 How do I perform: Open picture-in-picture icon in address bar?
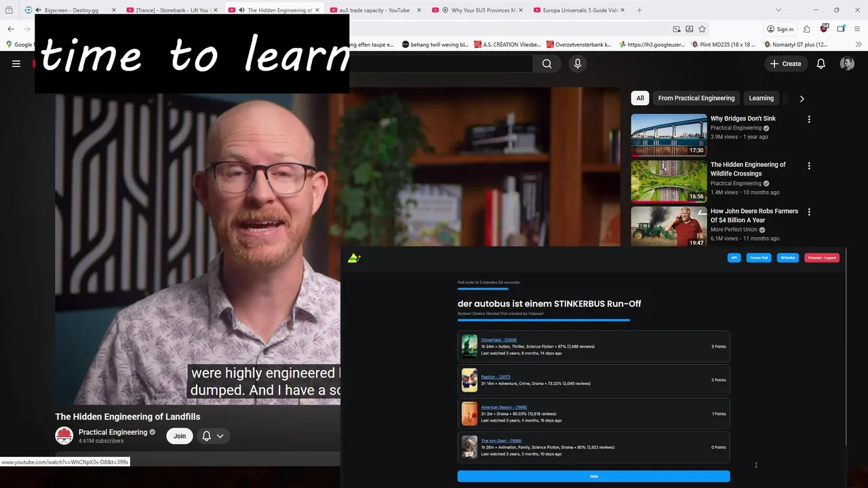pyautogui.click(x=676, y=29)
